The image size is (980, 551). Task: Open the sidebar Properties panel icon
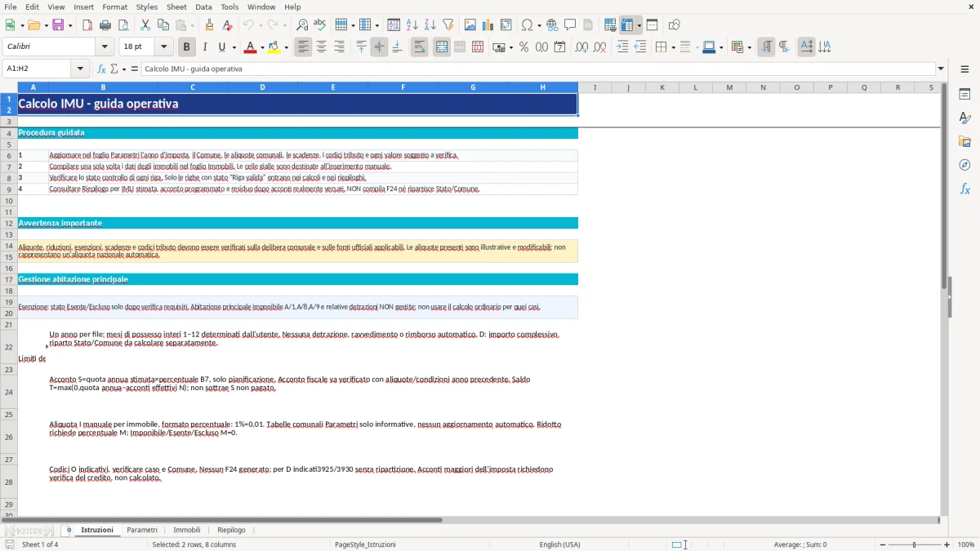coord(964,94)
